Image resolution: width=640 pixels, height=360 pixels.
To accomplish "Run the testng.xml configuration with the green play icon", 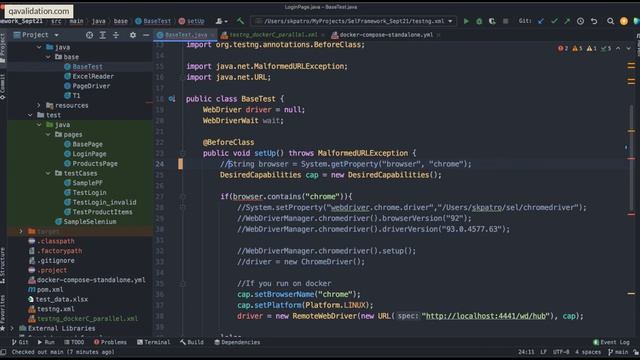I will point(466,21).
